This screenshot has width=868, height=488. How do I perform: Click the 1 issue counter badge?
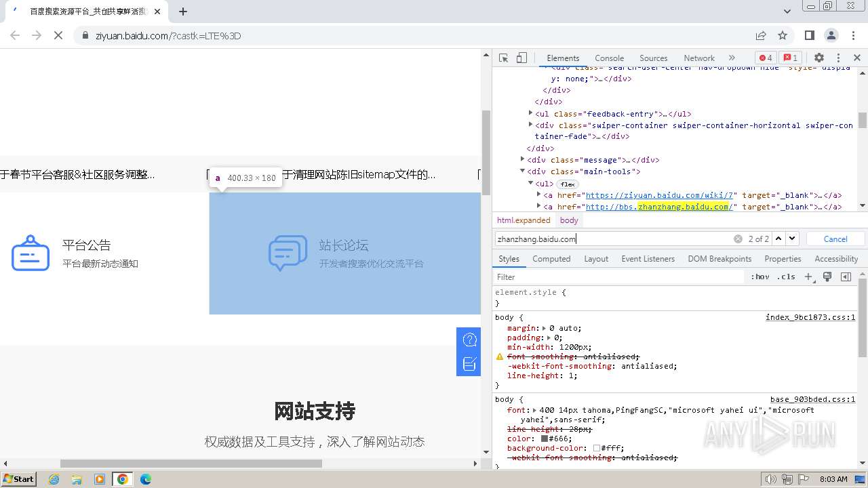coord(790,58)
